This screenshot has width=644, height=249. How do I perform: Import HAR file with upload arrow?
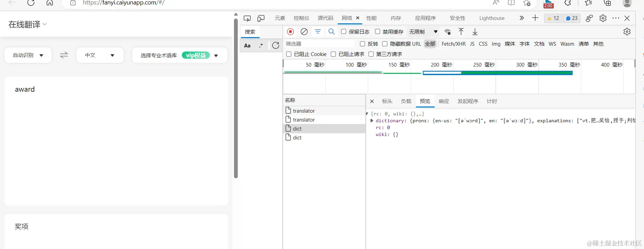point(461,32)
